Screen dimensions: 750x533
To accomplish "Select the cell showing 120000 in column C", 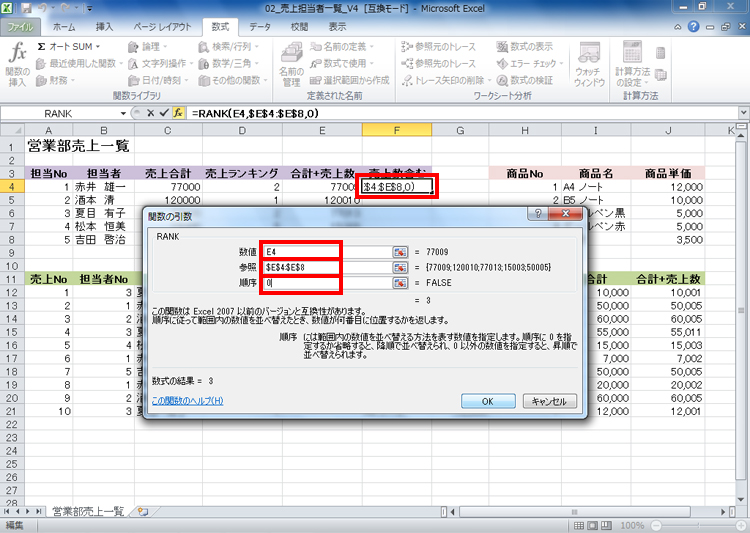I will [168, 200].
